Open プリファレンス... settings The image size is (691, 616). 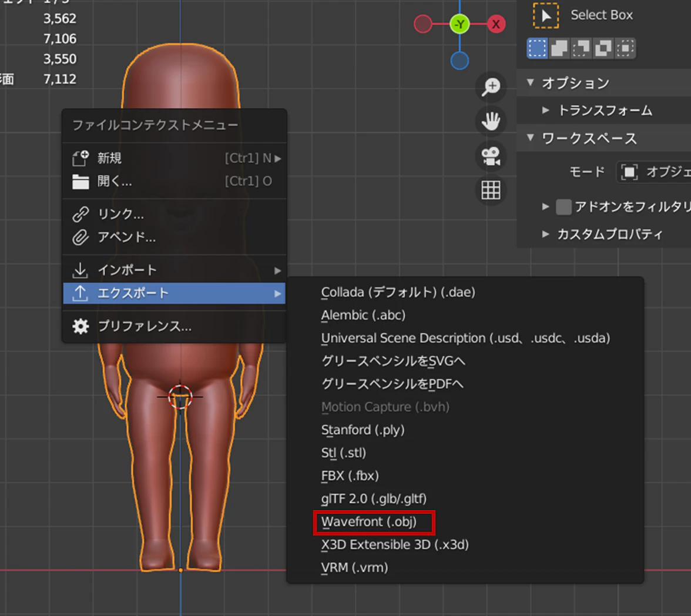[x=175, y=326]
